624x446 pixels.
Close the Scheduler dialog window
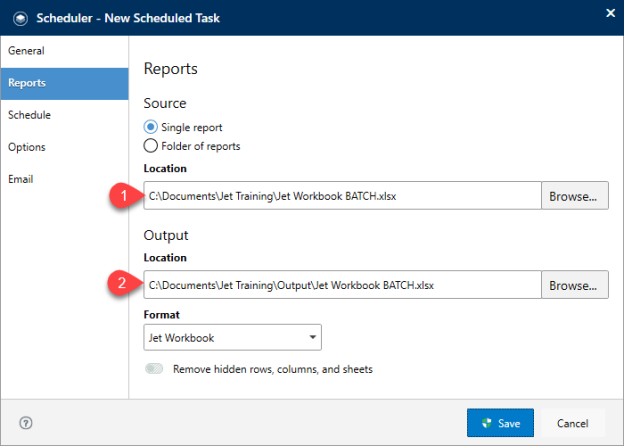point(610,13)
